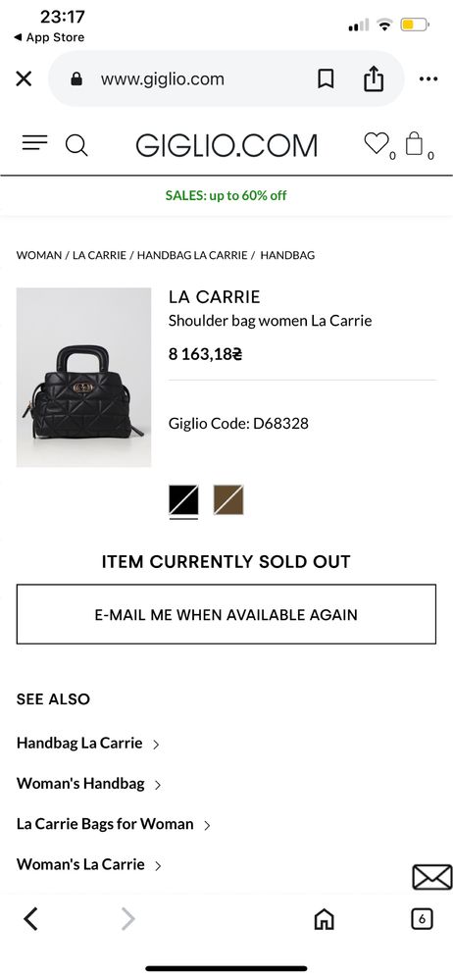Screen dimensions: 453x980
Task: Click the envelope contact icon
Action: (x=431, y=877)
